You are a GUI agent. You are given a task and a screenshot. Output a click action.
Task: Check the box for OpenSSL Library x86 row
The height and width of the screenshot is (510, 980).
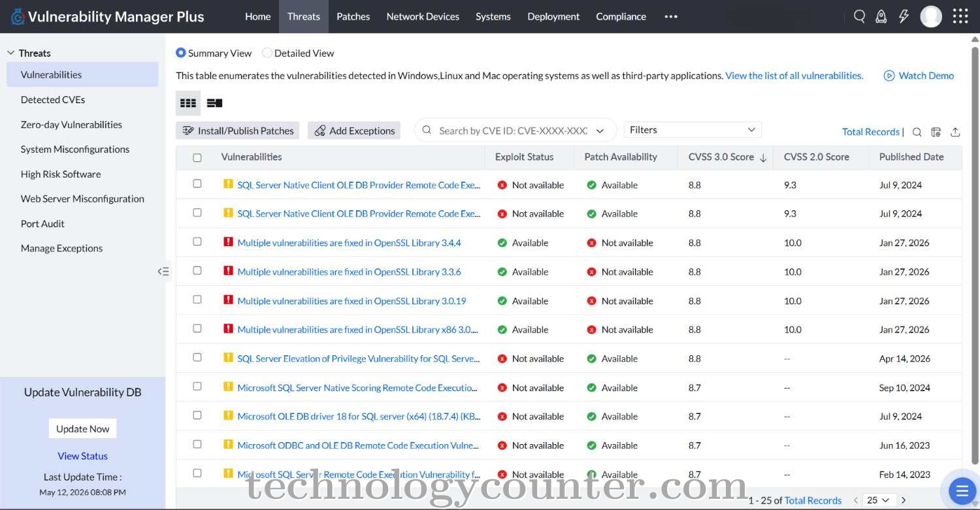tap(197, 328)
